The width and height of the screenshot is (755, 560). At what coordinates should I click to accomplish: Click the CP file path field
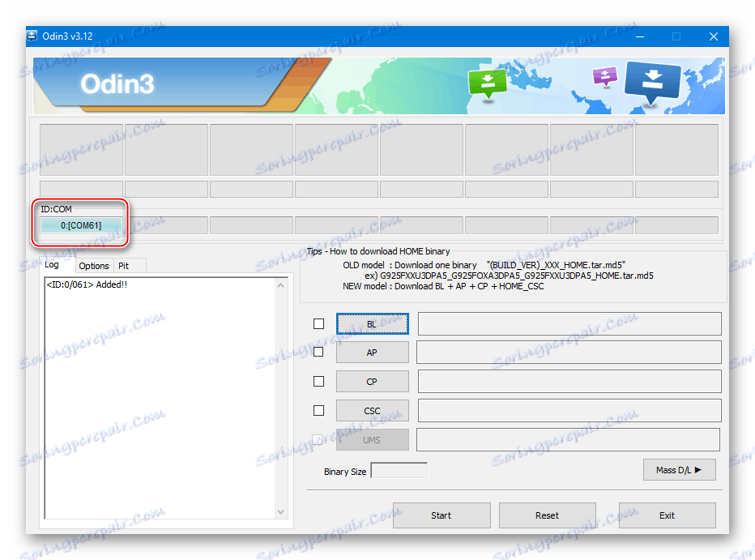pyautogui.click(x=569, y=382)
